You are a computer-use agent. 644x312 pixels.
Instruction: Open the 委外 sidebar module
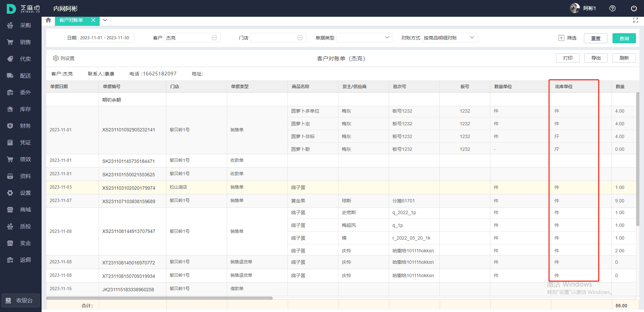[x=20, y=92]
